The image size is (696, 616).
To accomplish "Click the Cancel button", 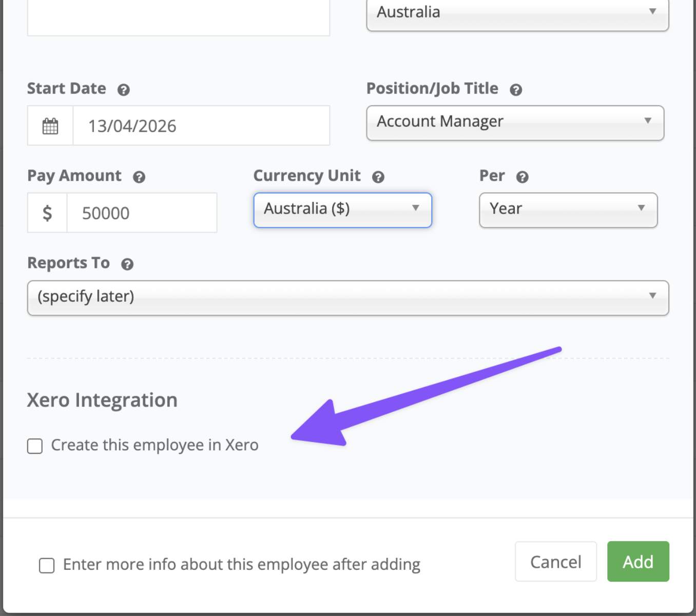I will click(556, 562).
